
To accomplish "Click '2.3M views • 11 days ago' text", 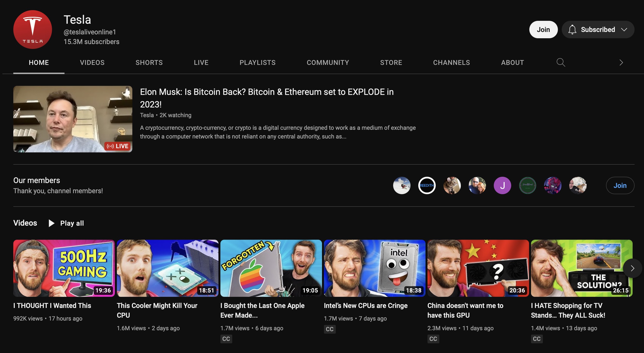I will pyautogui.click(x=460, y=328).
